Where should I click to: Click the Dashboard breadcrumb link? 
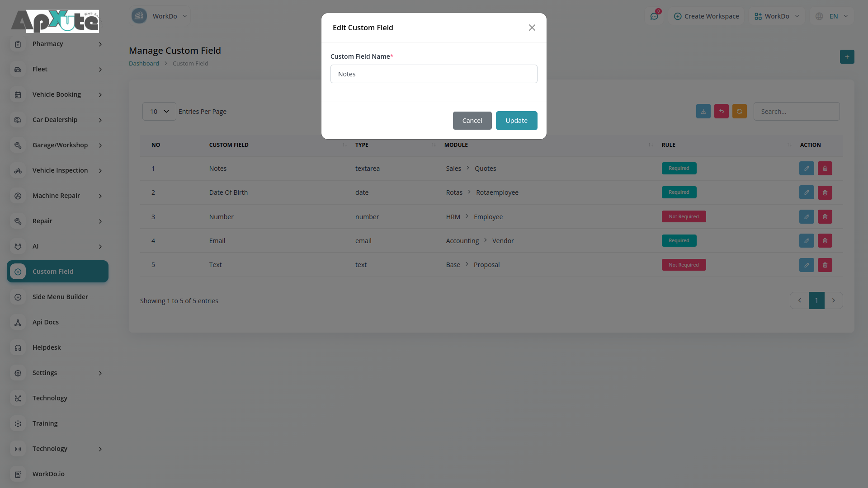(x=144, y=64)
